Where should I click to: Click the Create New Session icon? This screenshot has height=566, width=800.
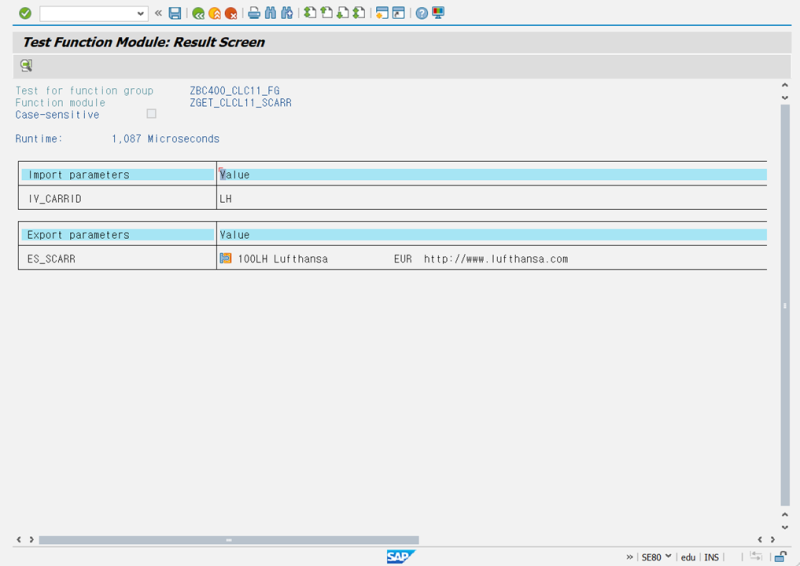coord(382,13)
